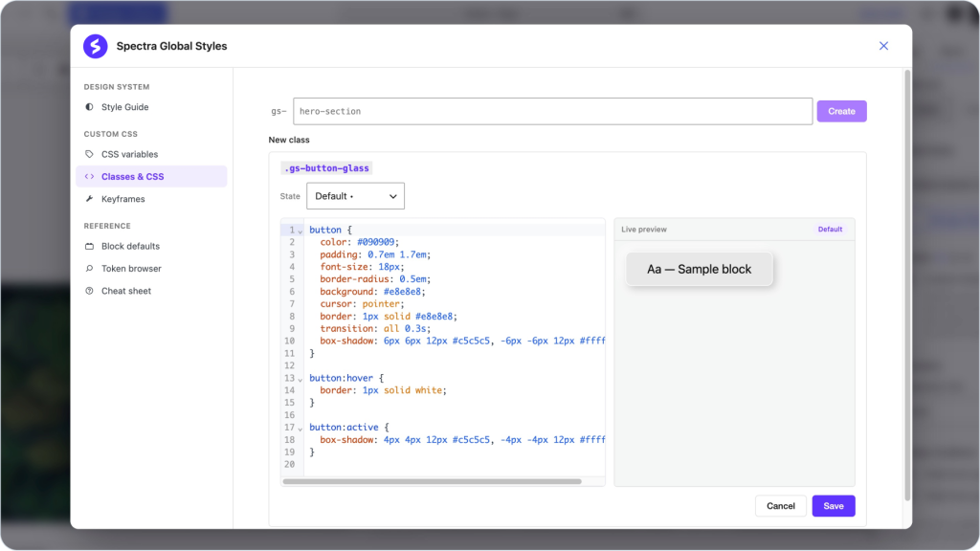Click the color value #090909 in editor
This screenshot has height=551, width=980.
click(x=375, y=242)
